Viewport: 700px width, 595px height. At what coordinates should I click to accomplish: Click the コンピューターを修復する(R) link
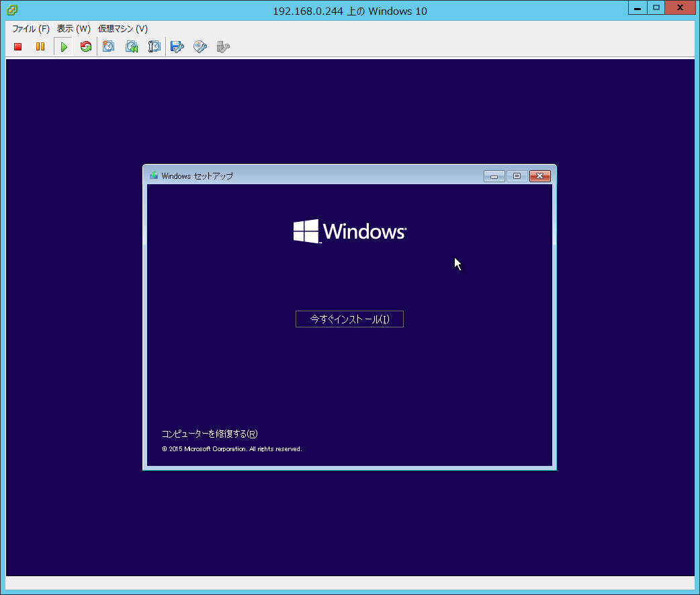pos(210,434)
